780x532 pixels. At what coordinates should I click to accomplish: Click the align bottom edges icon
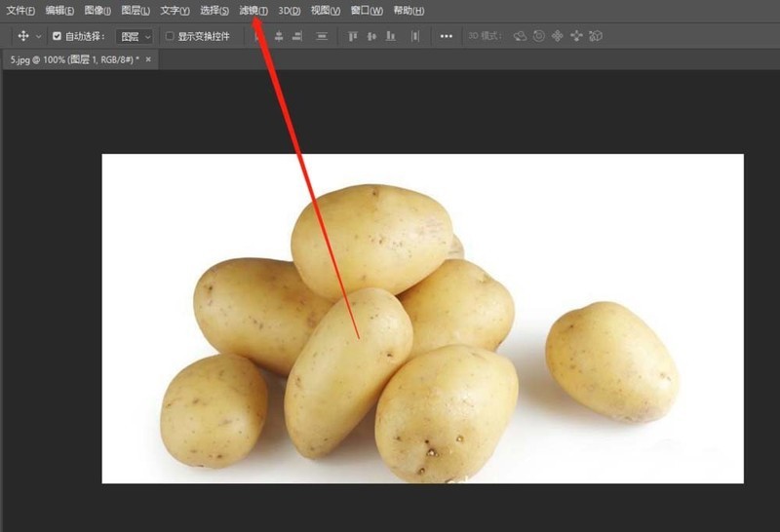click(x=391, y=36)
